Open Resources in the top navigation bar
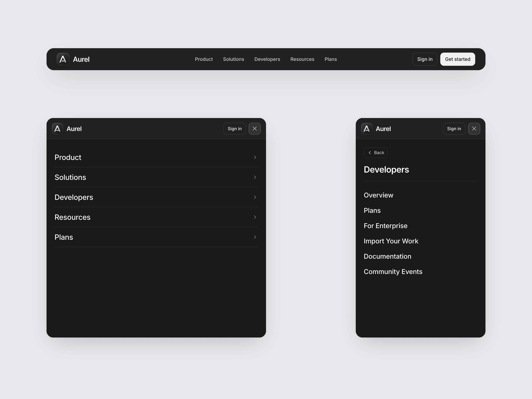 (302, 59)
